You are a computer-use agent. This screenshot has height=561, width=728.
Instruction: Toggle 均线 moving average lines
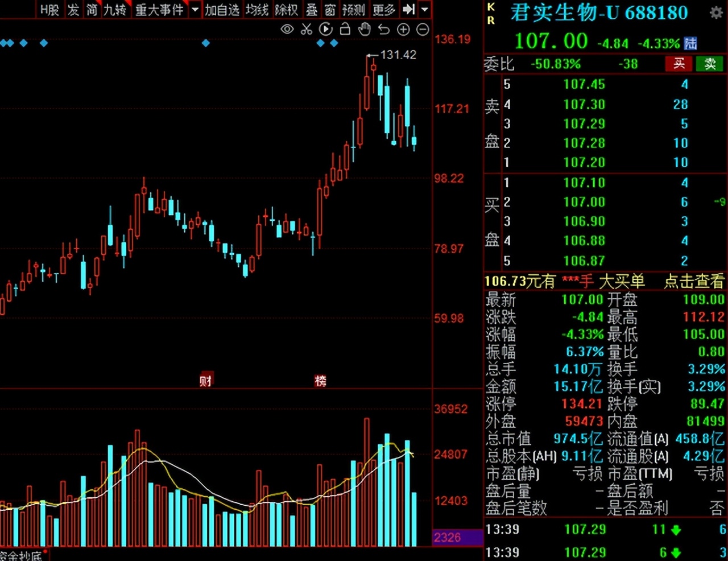(257, 10)
